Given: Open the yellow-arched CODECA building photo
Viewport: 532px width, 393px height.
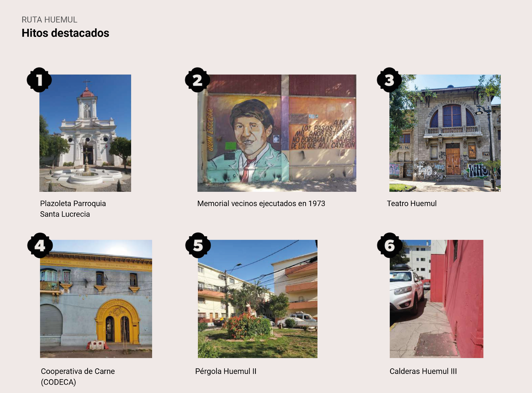Looking at the screenshot, I should (x=96, y=299).
